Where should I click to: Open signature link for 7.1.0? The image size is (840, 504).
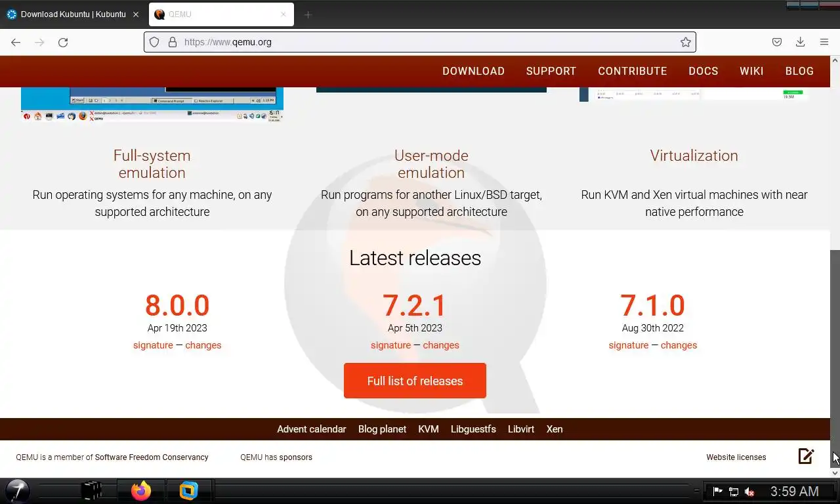coord(629,345)
